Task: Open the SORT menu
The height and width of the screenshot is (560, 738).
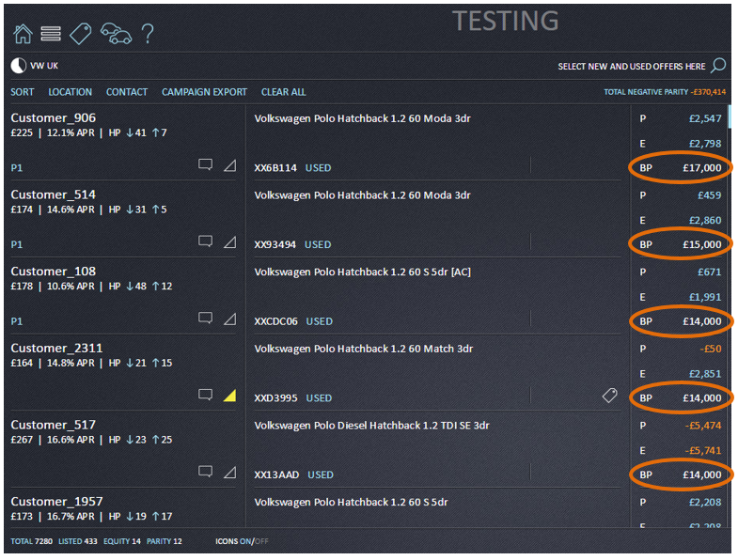Action: pos(23,92)
